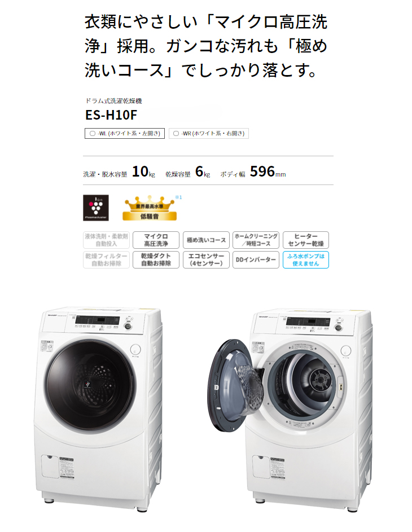This screenshot has height=532, width=412.
Task: Click the gold crown 低騒音 badge
Action: pyautogui.click(x=150, y=208)
